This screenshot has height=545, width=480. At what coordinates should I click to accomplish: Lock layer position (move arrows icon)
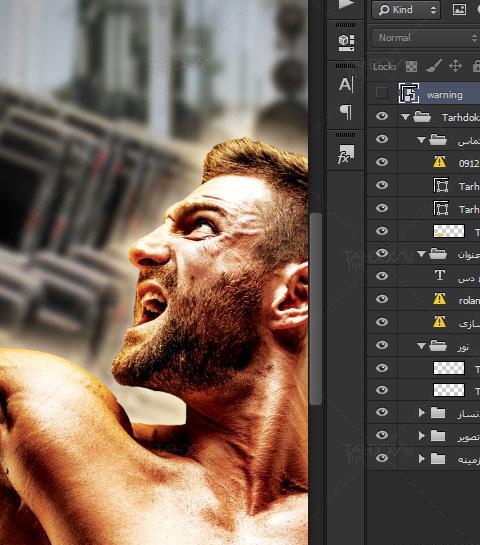(x=455, y=66)
